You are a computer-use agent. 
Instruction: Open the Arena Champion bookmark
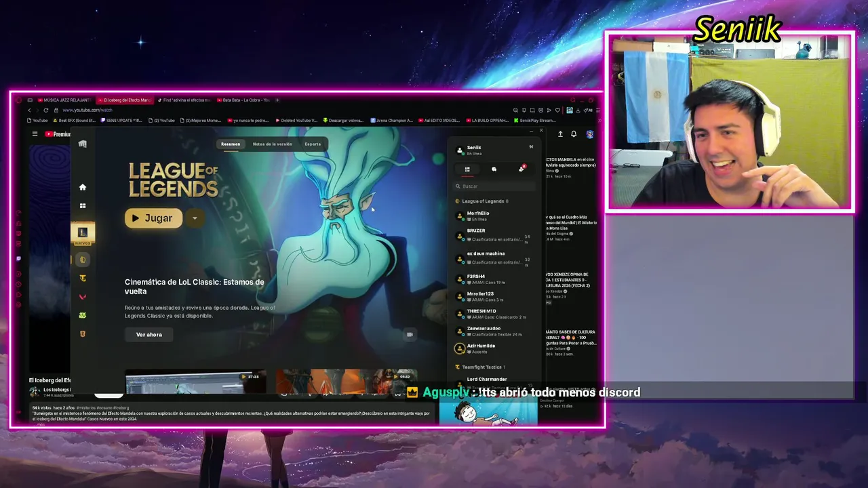pyautogui.click(x=391, y=121)
